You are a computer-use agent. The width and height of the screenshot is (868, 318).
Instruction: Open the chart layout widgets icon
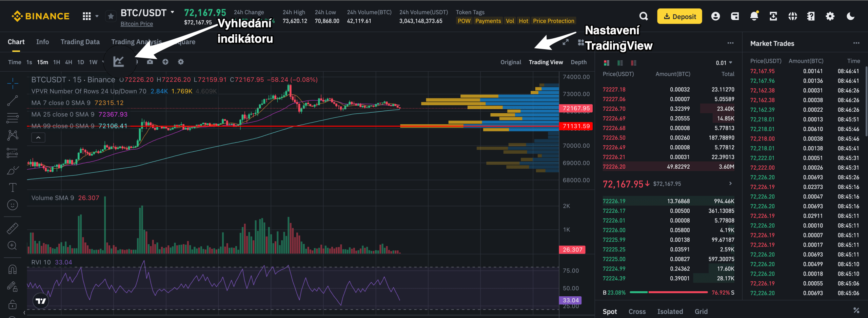click(581, 42)
